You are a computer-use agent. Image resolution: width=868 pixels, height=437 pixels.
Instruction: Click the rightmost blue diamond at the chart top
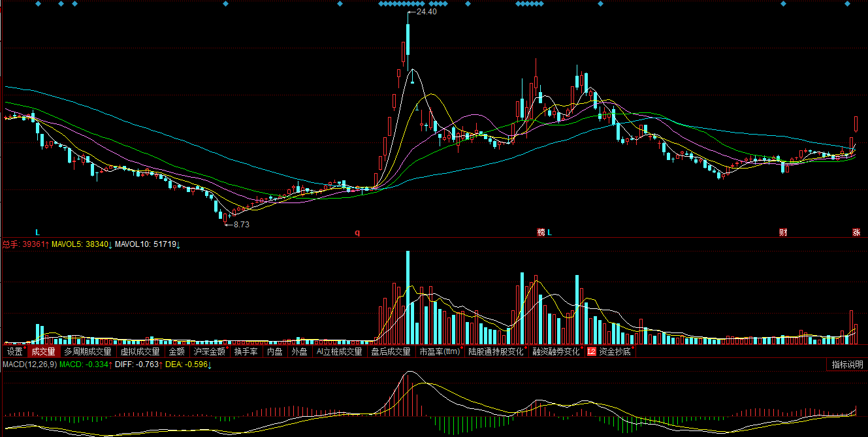849,4
